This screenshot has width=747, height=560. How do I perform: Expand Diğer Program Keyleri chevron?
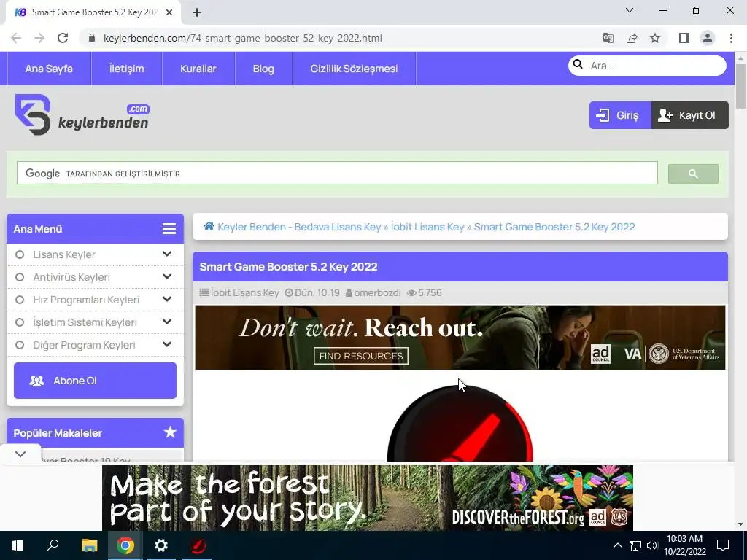(167, 344)
